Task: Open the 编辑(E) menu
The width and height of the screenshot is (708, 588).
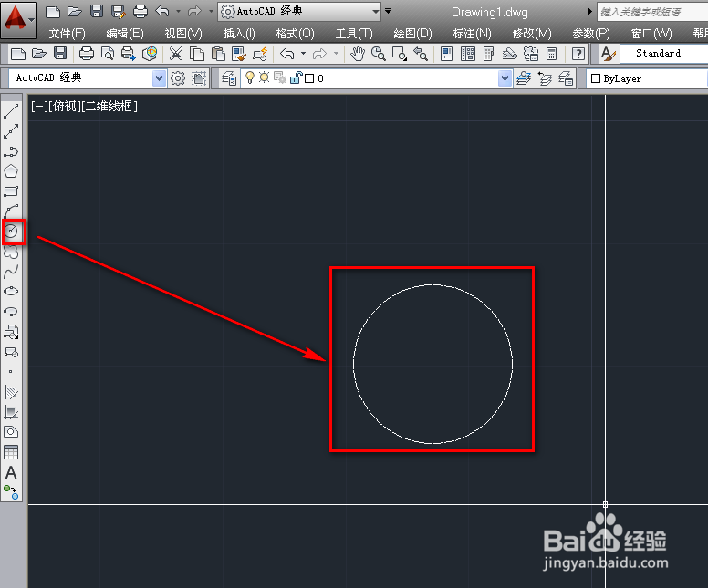Action: click(125, 34)
